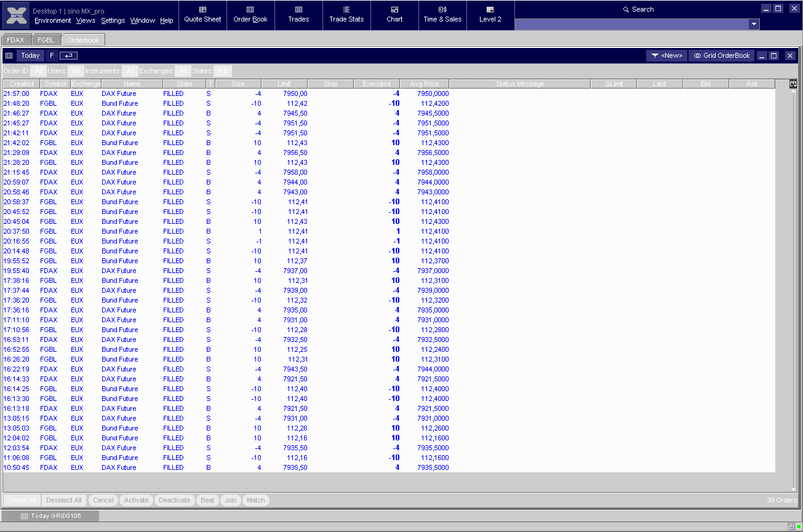Toggle the F filter button next to Today

[52, 55]
